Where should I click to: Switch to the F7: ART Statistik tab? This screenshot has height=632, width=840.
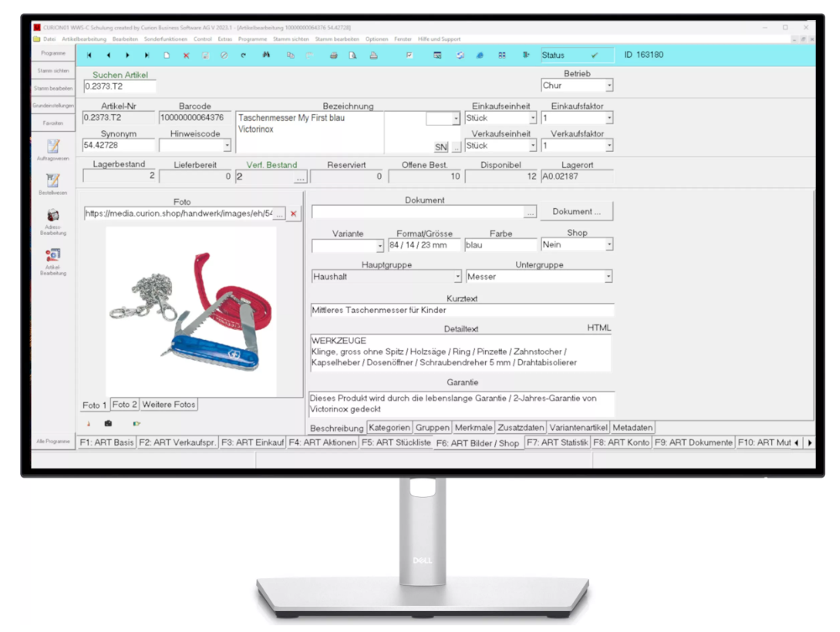(x=556, y=442)
